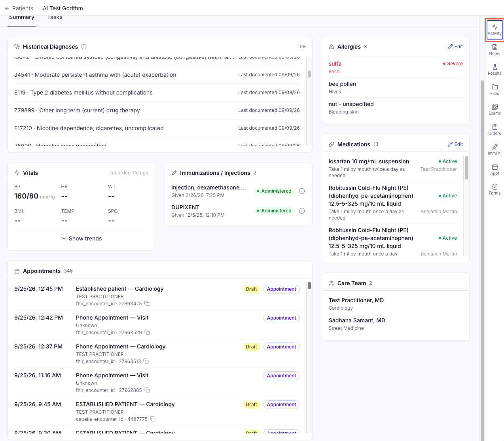Open the Orders clipboard icon
The image size is (504, 441).
495,130
